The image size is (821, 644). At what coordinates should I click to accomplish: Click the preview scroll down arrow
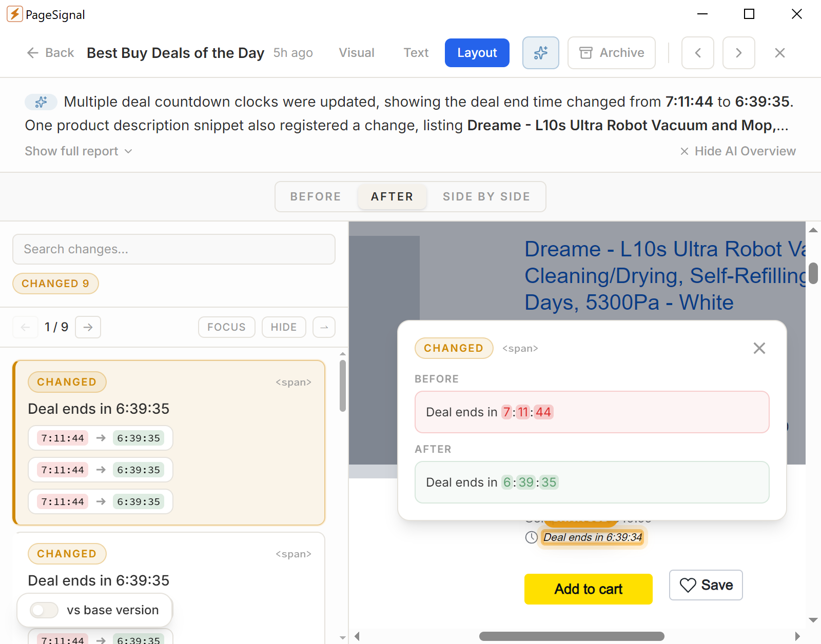[813, 620]
